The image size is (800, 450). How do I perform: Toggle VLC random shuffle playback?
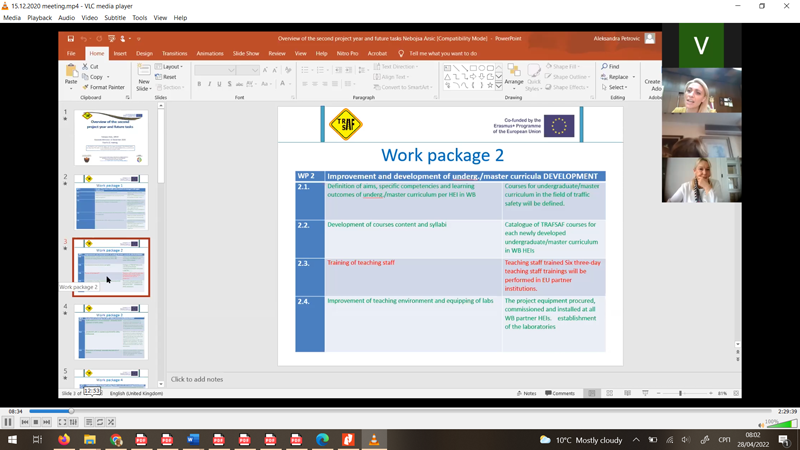pos(111,422)
